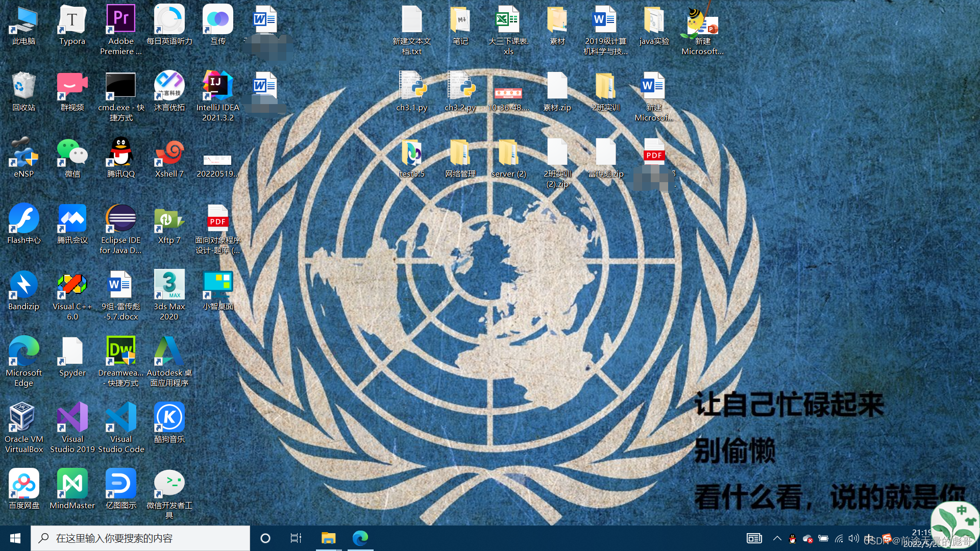Click the taskbar search box

pyautogui.click(x=140, y=538)
